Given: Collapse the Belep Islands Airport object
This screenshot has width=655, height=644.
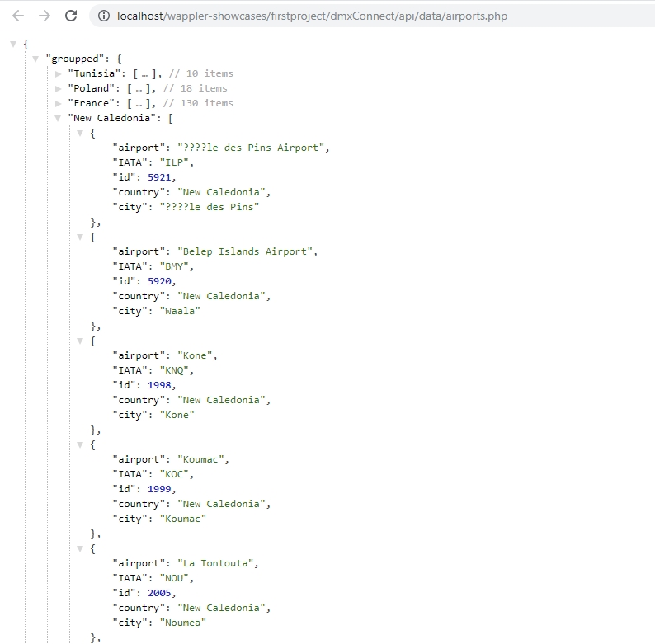Looking at the screenshot, I should 80,237.
